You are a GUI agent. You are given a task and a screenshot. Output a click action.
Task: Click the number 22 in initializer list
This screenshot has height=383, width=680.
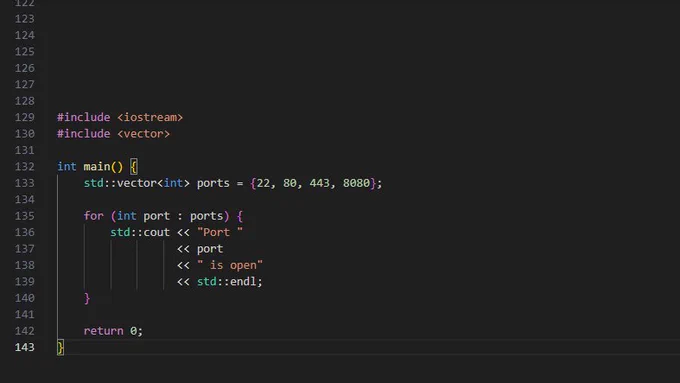263,183
